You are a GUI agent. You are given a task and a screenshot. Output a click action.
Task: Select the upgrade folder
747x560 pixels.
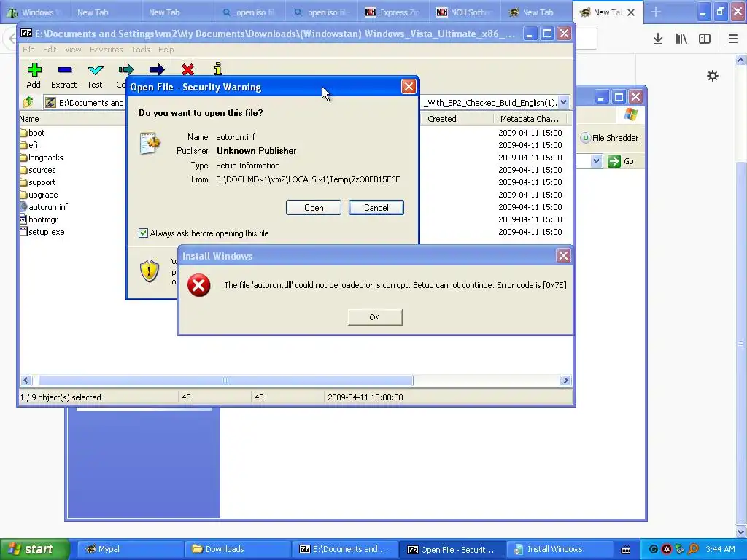click(x=39, y=194)
